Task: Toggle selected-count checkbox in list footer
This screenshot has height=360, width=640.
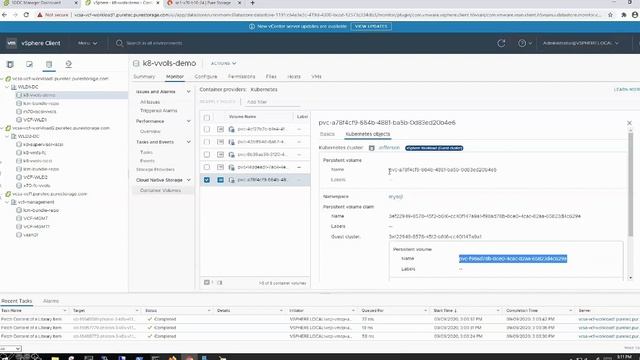Action: coord(207,282)
